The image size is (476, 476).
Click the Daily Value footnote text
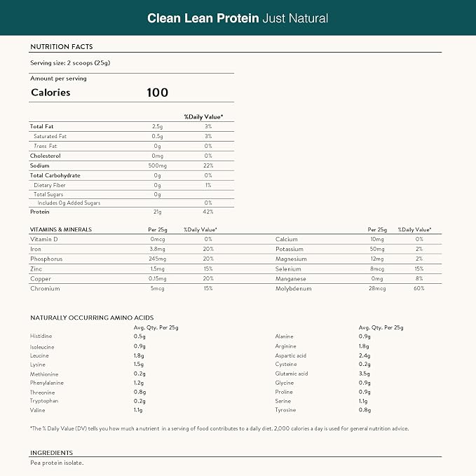point(219,428)
